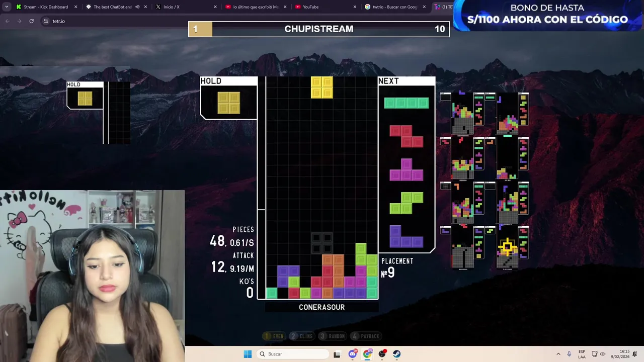This screenshot has width=644, height=362.
Task: Select the PAYBACK targeting mode
Action: coord(366,336)
